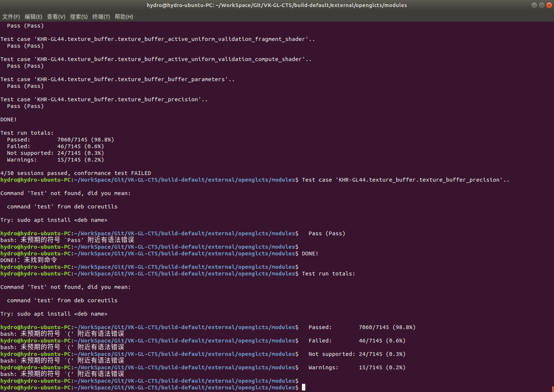Viewport: 554px width, 392px height.
Task: Click the terminal window title bar text
Action: point(277,5)
